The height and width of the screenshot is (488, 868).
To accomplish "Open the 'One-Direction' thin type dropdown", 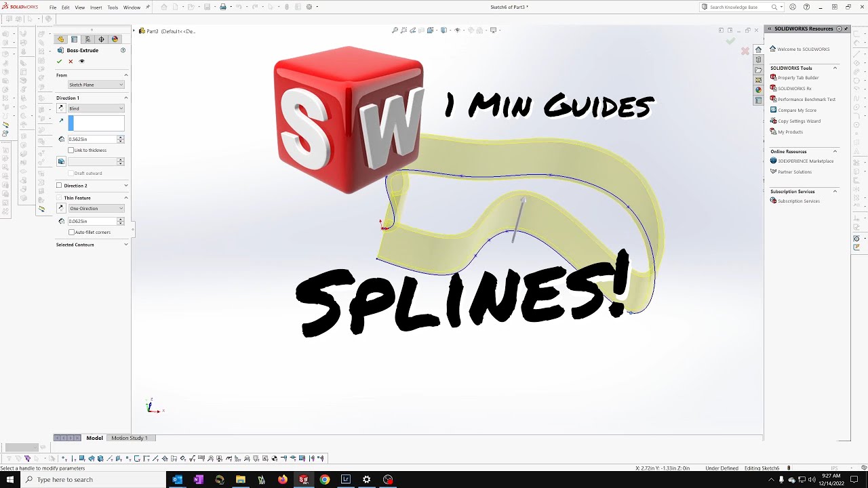I will [x=96, y=208].
